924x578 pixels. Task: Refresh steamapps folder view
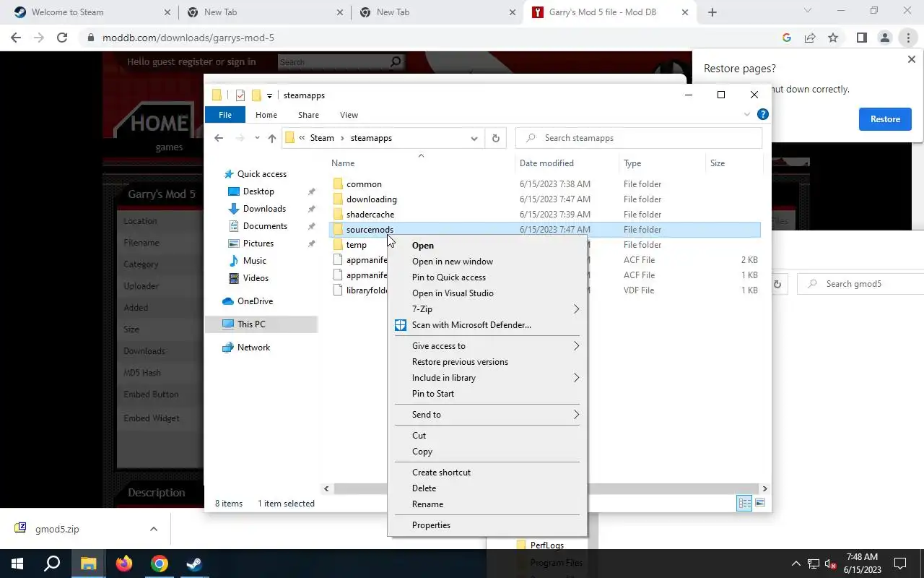click(x=495, y=138)
